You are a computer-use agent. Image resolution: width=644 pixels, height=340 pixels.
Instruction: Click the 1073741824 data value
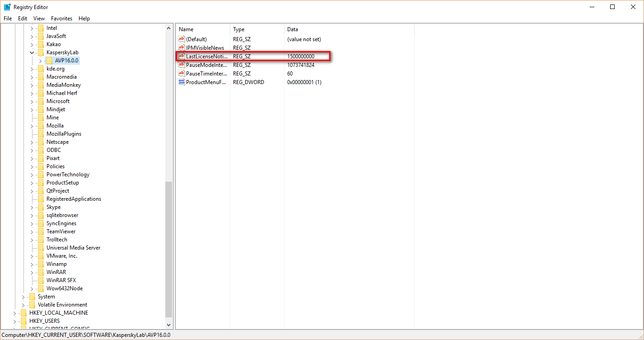click(x=301, y=65)
